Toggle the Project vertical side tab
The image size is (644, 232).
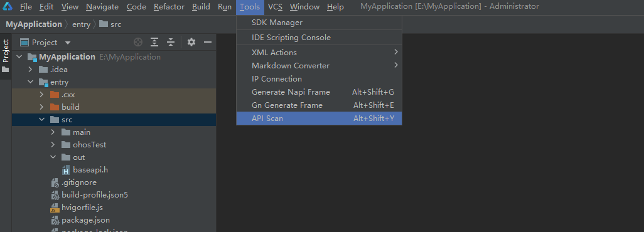[x=6, y=51]
